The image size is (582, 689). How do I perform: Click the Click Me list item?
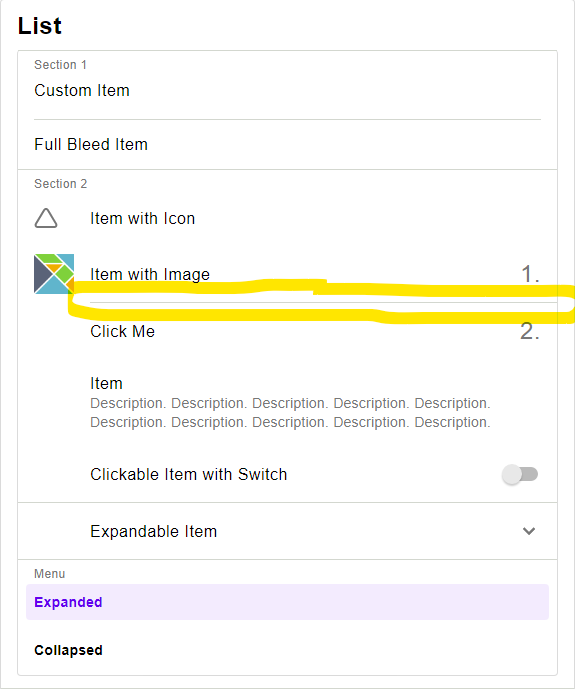[287, 331]
